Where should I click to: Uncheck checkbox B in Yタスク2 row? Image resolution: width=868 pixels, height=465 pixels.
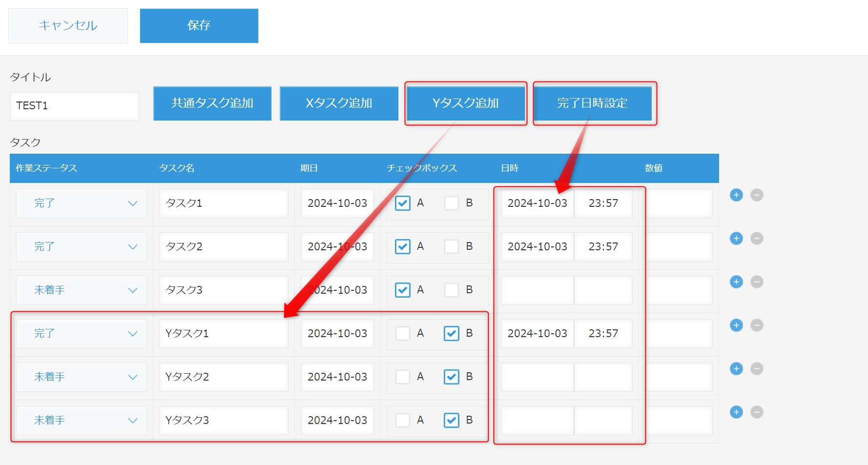tap(452, 377)
